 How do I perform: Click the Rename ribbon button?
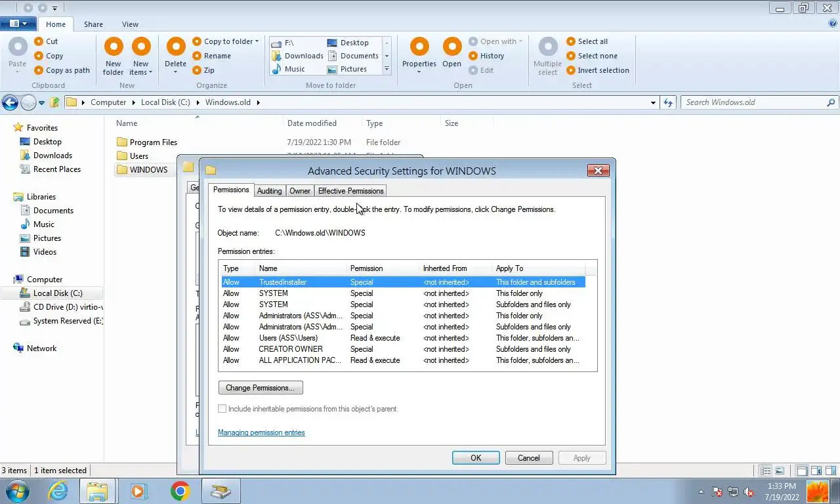point(211,56)
